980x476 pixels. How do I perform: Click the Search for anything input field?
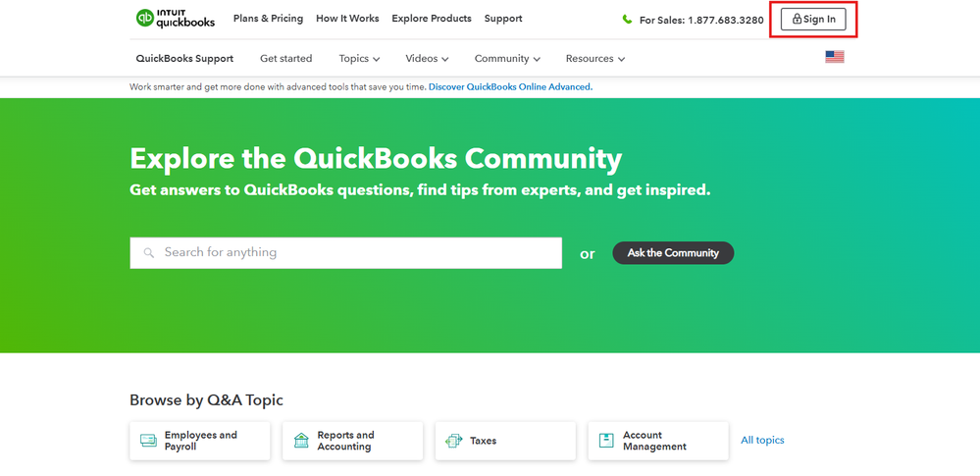(x=345, y=252)
